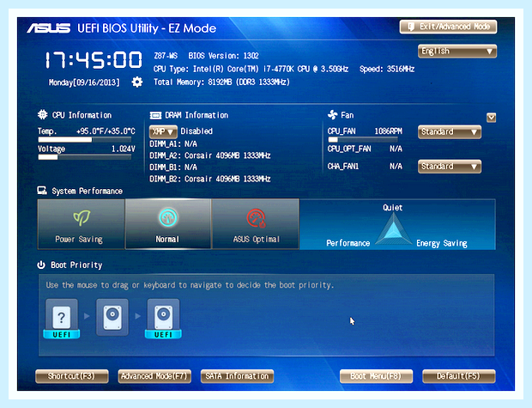
Task: Open CHA_FAN1 Standard profile dropdown
Action: pos(450,167)
